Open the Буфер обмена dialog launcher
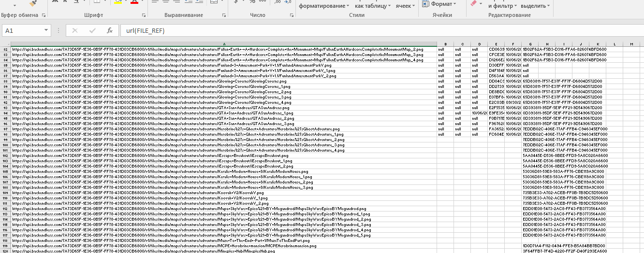Viewport: 644px width, 253px height. (44, 15)
